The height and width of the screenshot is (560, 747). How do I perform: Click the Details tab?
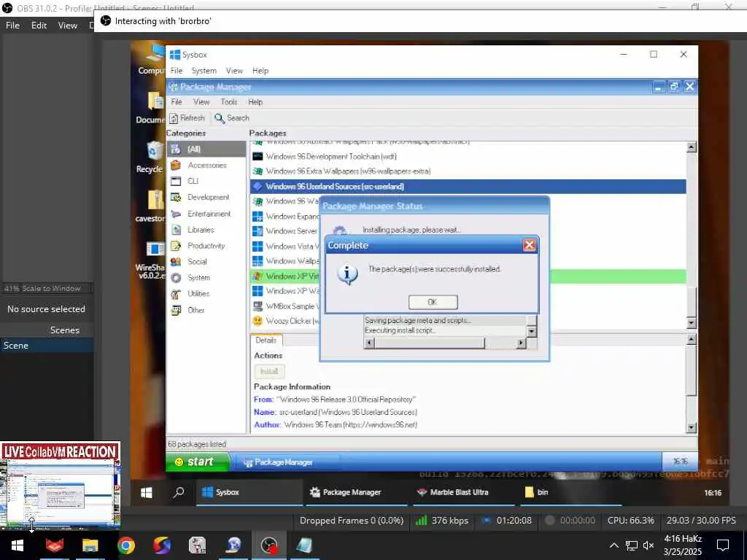coord(266,340)
